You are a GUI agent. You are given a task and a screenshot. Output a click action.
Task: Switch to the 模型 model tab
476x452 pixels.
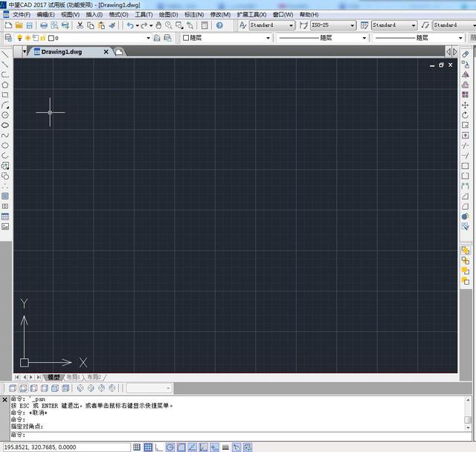click(54, 377)
